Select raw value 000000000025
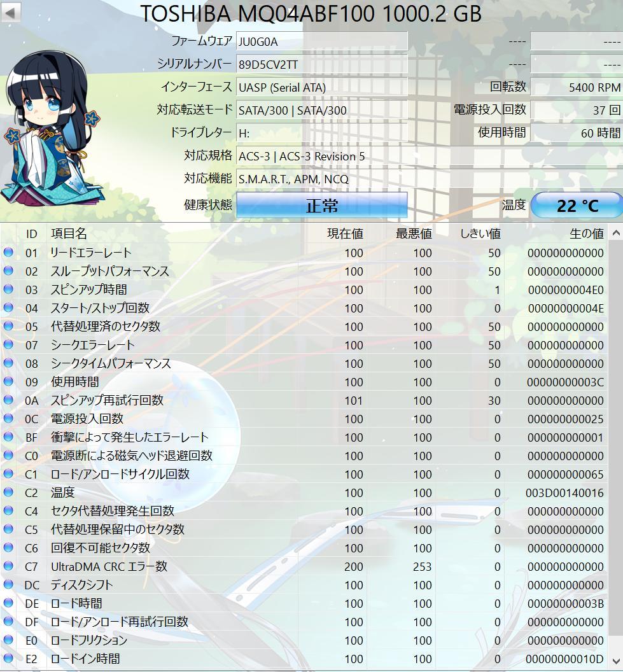This screenshot has height=672, width=623. coord(566,419)
